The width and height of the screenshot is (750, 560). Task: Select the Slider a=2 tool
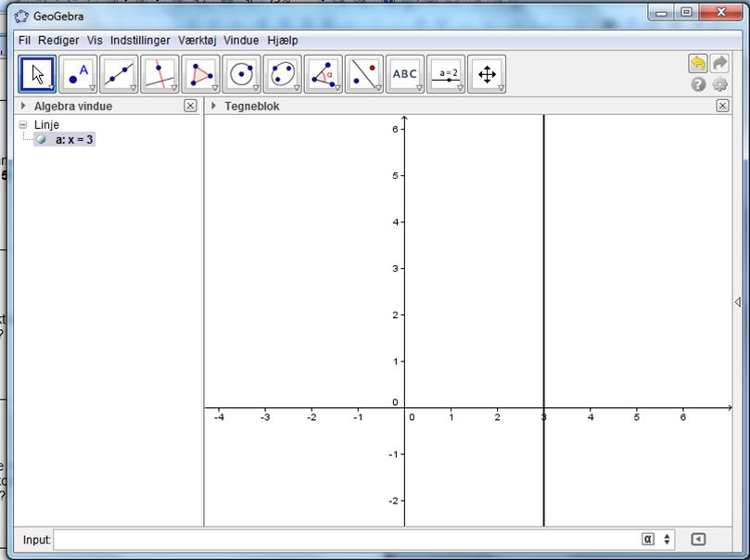(x=446, y=74)
